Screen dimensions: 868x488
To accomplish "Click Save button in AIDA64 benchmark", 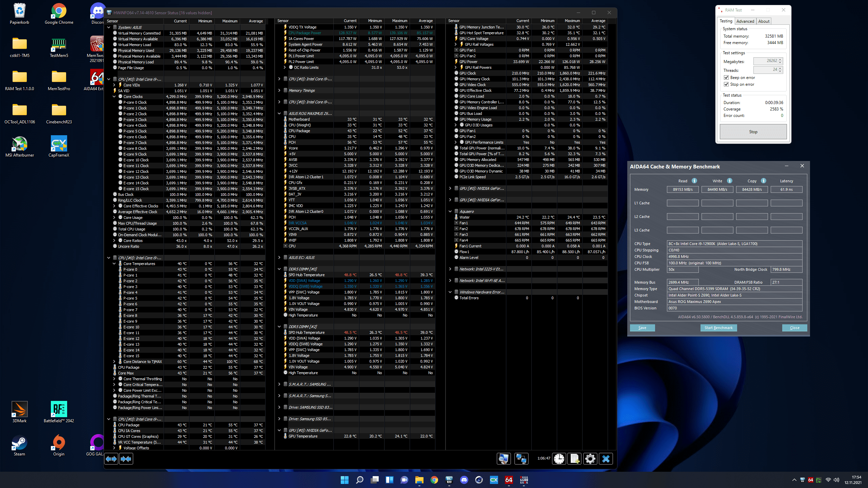I will (x=642, y=328).
